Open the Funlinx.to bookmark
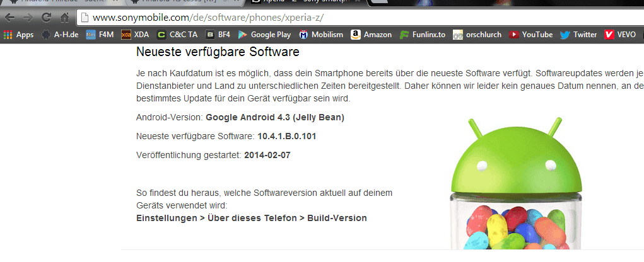The image size is (644, 262). pos(422,35)
